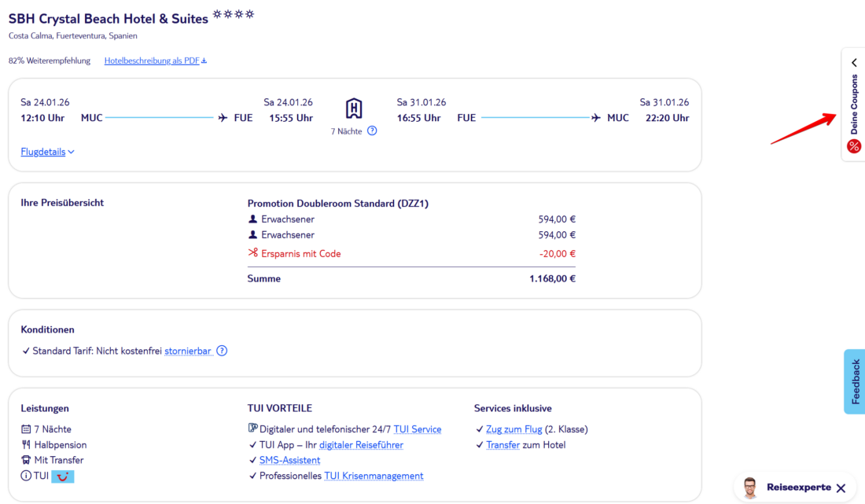This screenshot has height=504, width=865.
Task: Click the hotel icon between flights
Action: point(354,109)
